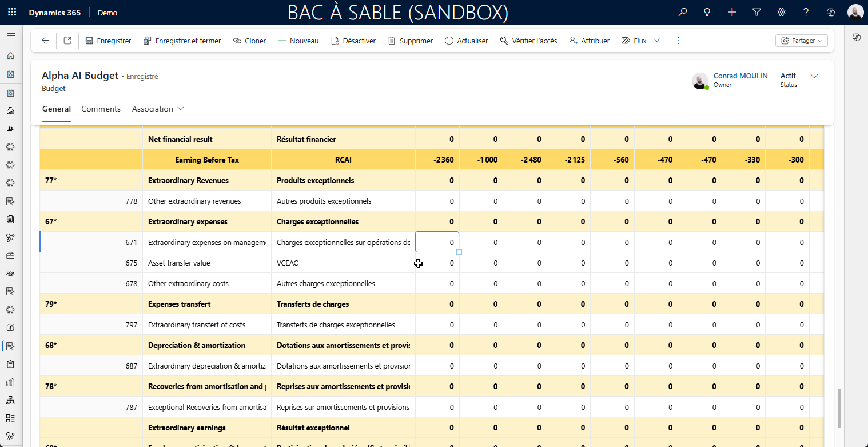Switch to the General tab
Image resolution: width=868 pixels, height=447 pixels.
[x=57, y=109]
